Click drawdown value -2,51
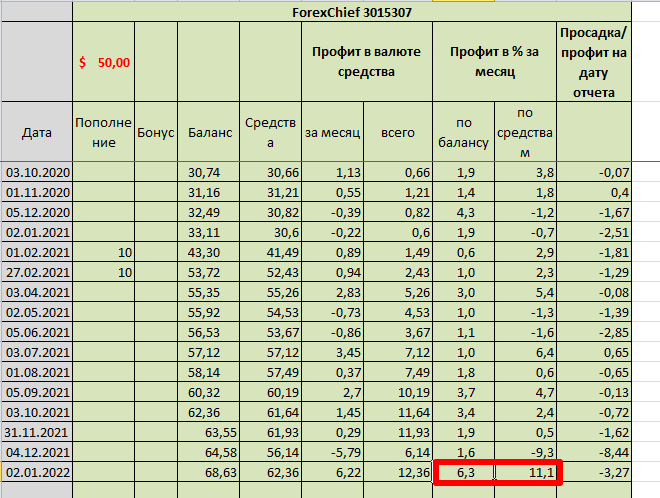 click(593, 232)
